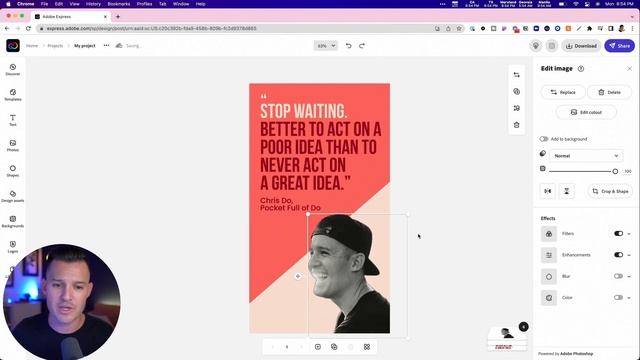Open the project more options menu
The width and height of the screenshot is (640, 360).
pyautogui.click(x=106, y=45)
